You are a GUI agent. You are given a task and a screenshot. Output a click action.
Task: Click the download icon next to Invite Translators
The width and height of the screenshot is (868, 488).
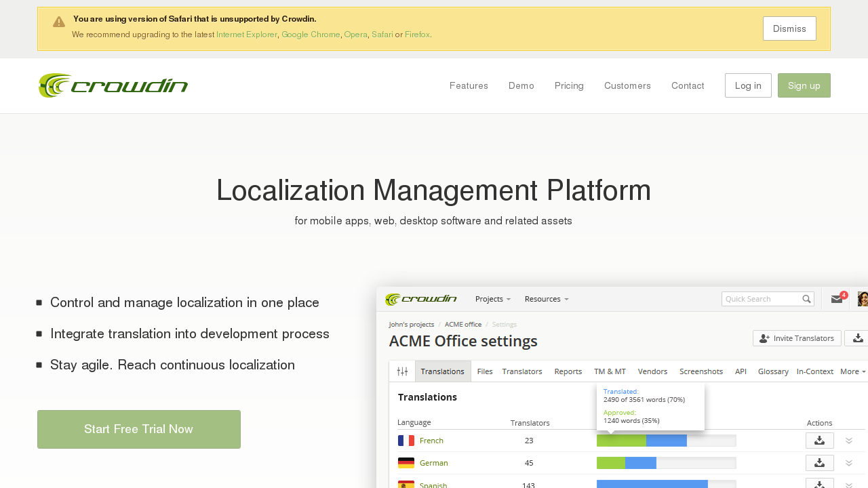click(x=857, y=338)
